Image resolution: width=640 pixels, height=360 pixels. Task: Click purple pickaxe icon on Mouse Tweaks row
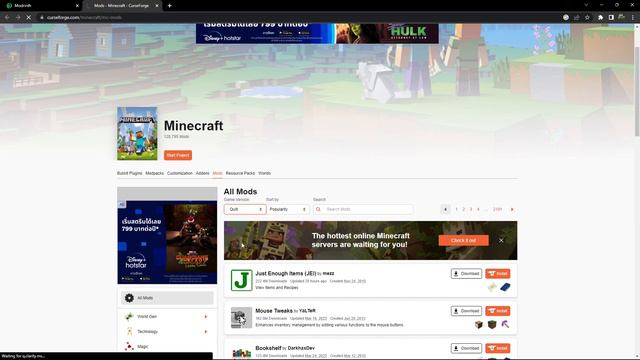coord(505,324)
